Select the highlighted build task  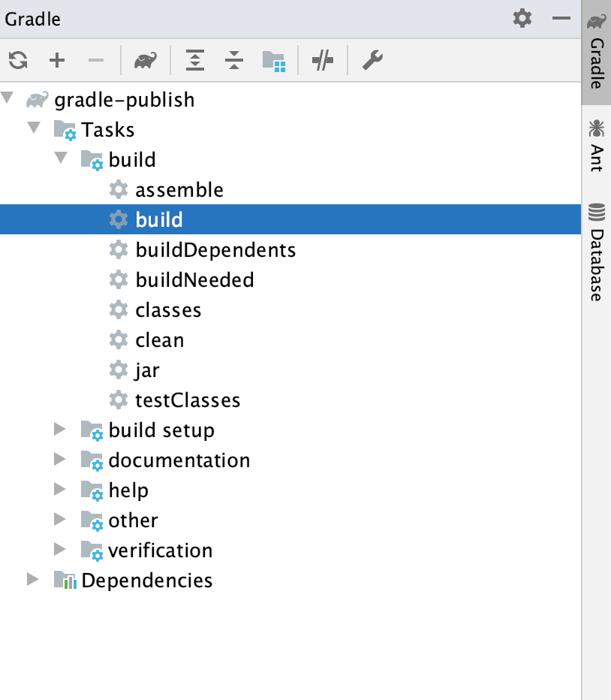tap(290, 219)
